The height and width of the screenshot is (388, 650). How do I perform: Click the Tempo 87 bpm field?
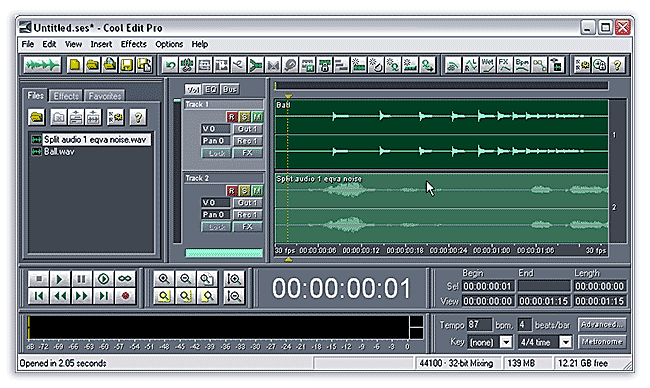(480, 325)
